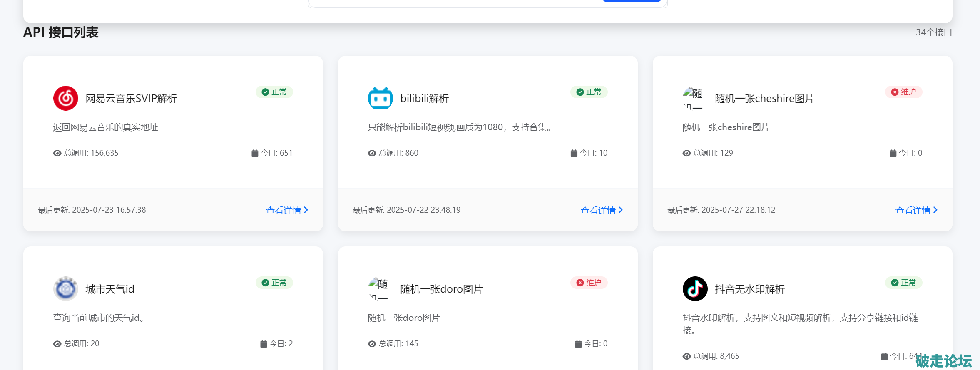Click the calendar icon beside 今日: 651
The image size is (980, 370).
click(x=255, y=153)
